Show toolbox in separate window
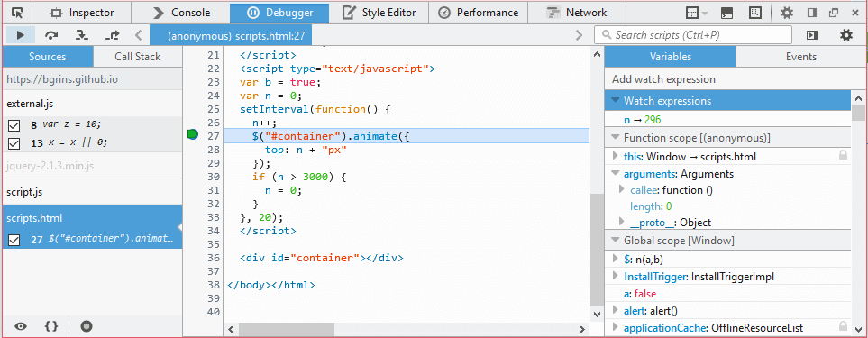This screenshot has width=868, height=338. (x=833, y=13)
